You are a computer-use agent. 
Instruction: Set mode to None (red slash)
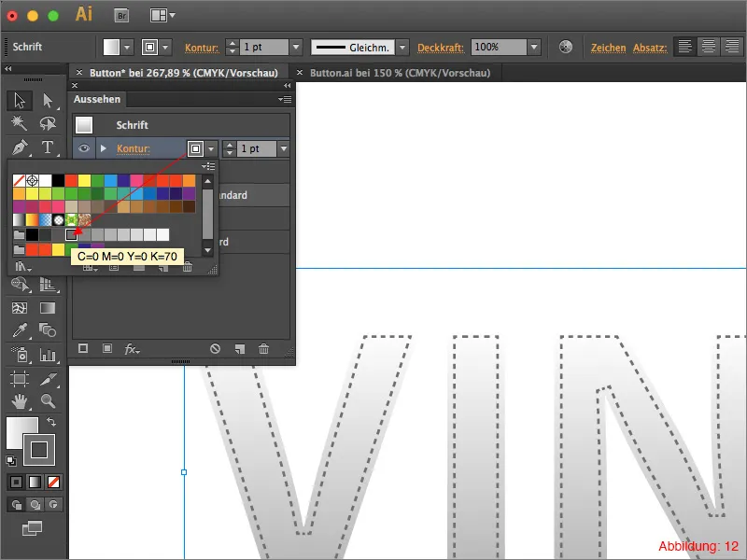click(53, 483)
